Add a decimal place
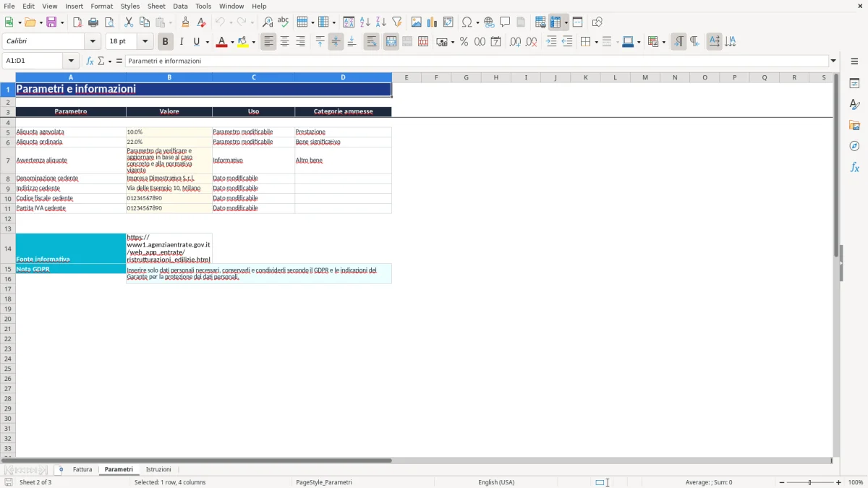Screen dimensions: 868x488 click(x=515, y=42)
